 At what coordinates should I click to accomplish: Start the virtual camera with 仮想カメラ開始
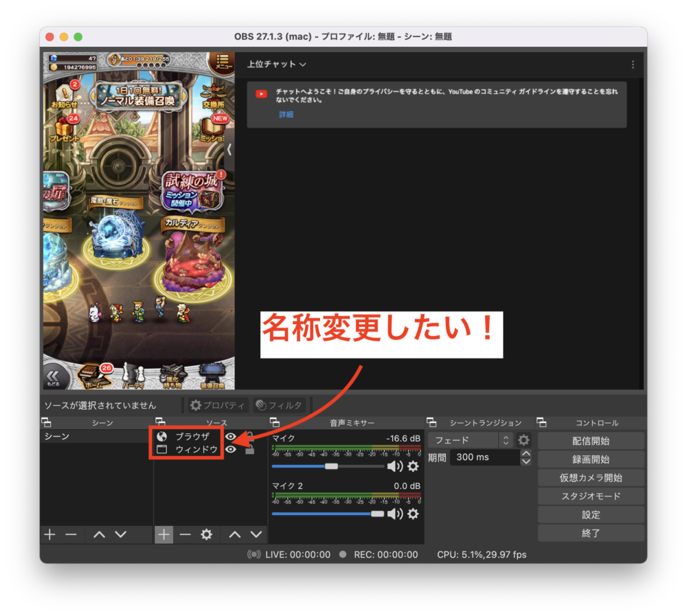(591, 477)
